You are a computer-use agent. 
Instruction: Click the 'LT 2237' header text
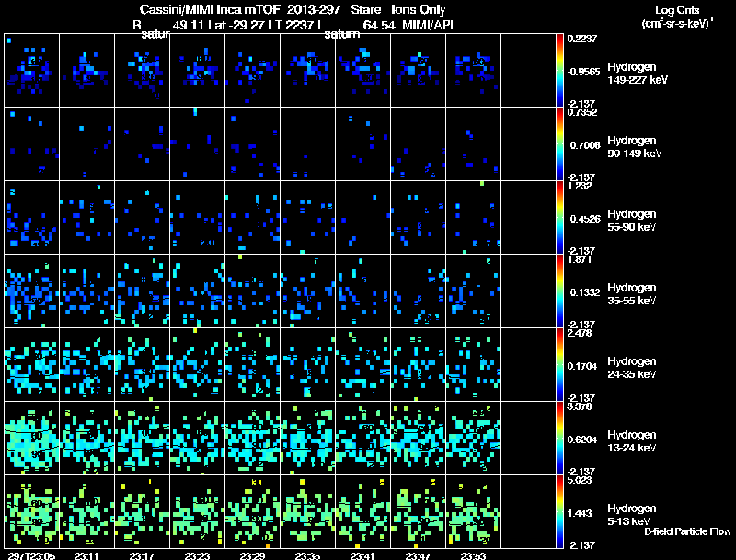click(x=289, y=26)
